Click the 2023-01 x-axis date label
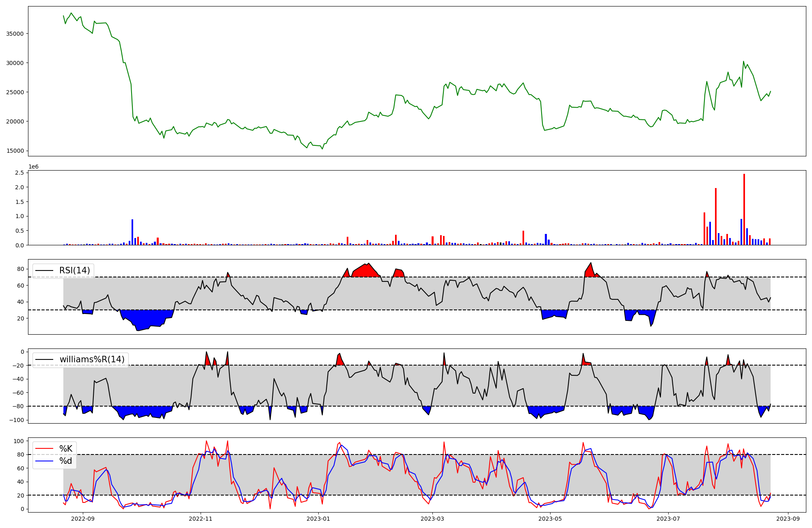 318,519
